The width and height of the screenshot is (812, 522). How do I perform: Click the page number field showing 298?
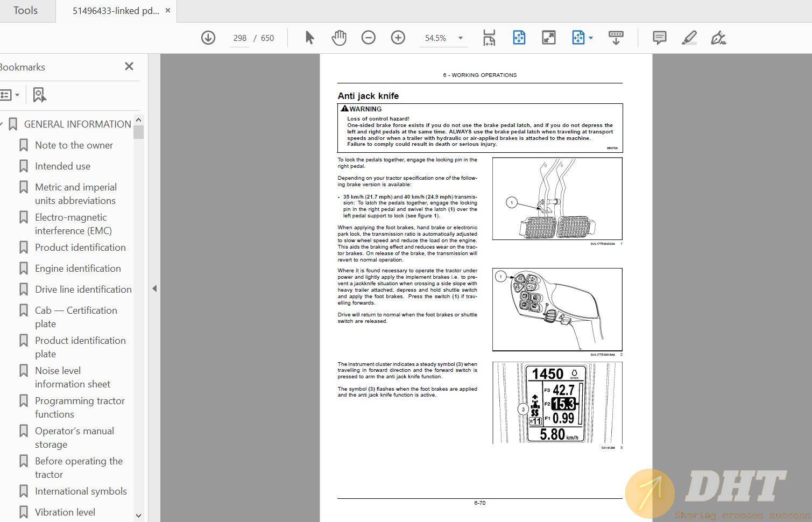(x=239, y=38)
